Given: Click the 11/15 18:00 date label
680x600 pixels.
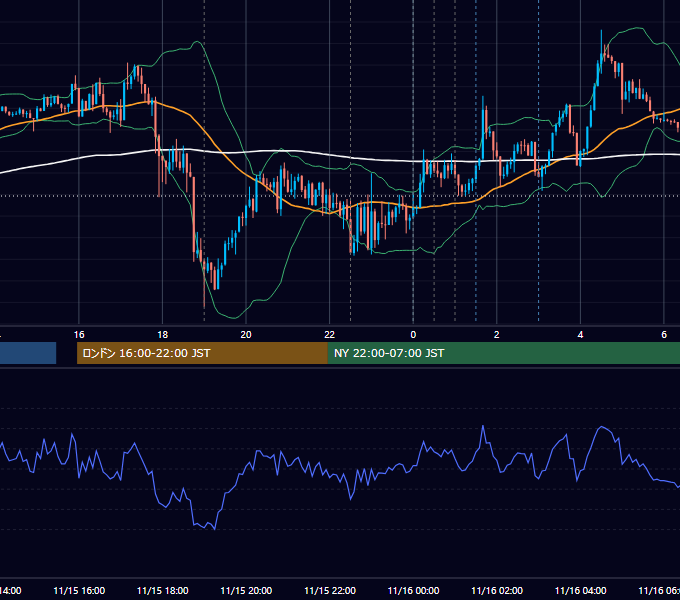Looking at the screenshot, I should pyautogui.click(x=163, y=591).
